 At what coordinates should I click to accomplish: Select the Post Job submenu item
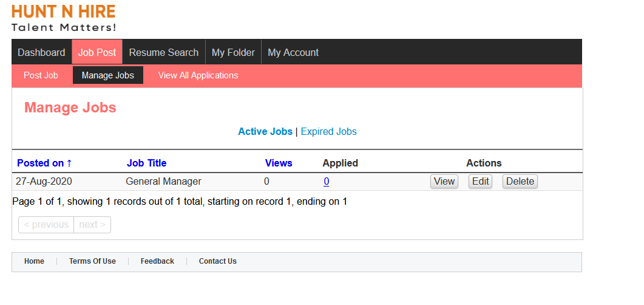(x=41, y=75)
